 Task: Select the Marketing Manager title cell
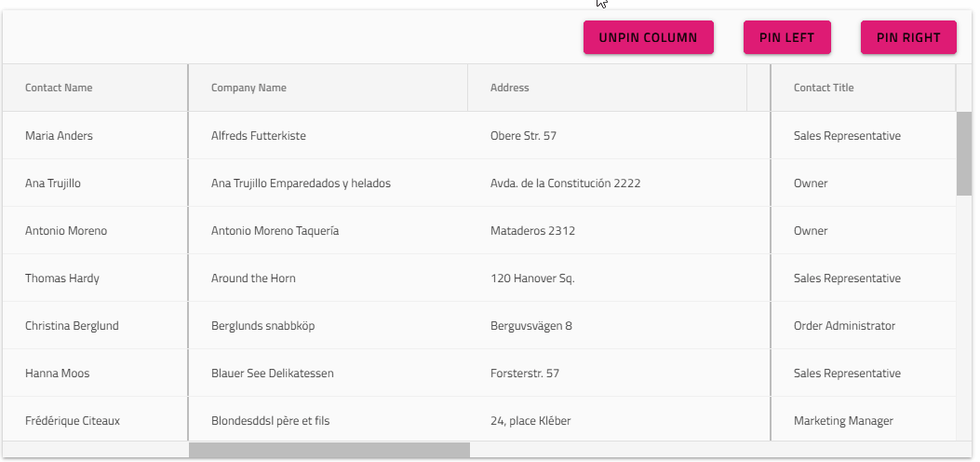[x=843, y=421]
